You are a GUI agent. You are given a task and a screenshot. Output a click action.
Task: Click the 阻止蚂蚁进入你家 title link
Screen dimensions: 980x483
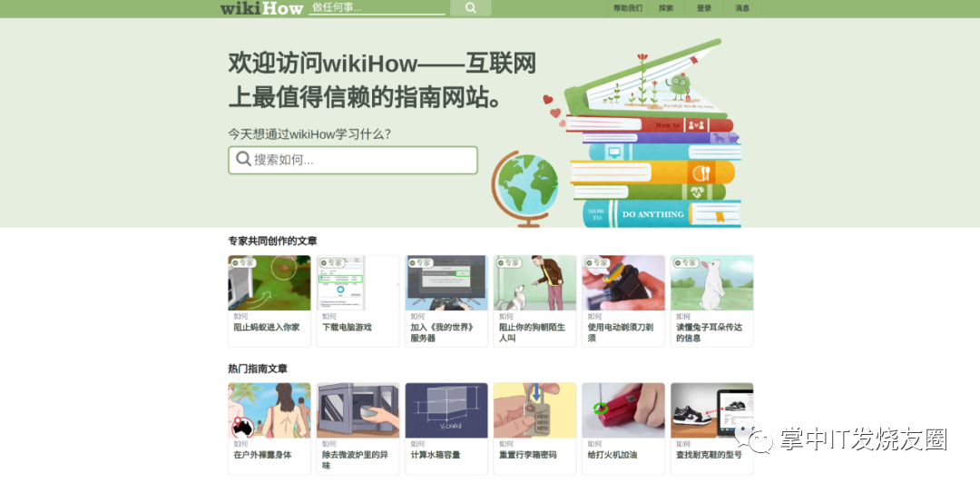pos(266,327)
